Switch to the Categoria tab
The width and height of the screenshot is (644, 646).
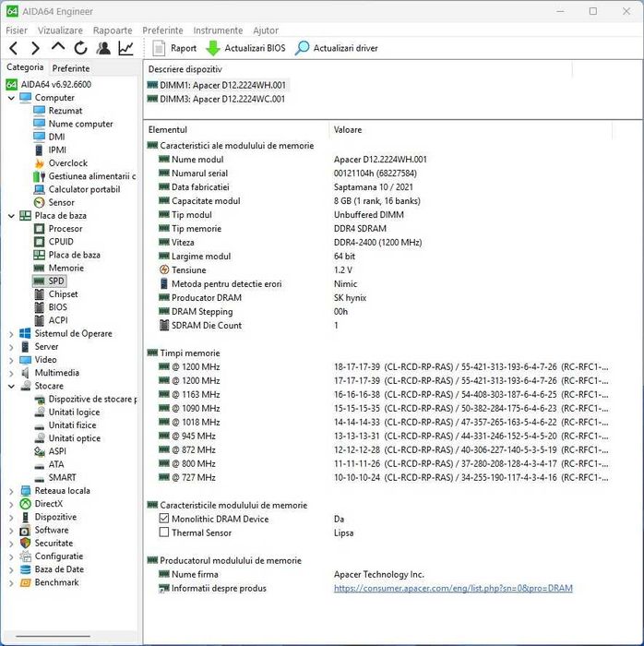point(25,67)
